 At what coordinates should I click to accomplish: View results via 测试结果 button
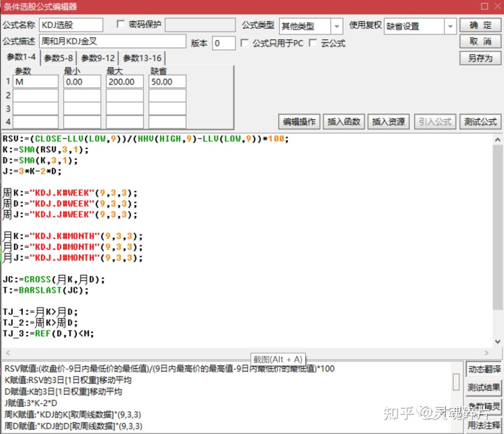(483, 387)
